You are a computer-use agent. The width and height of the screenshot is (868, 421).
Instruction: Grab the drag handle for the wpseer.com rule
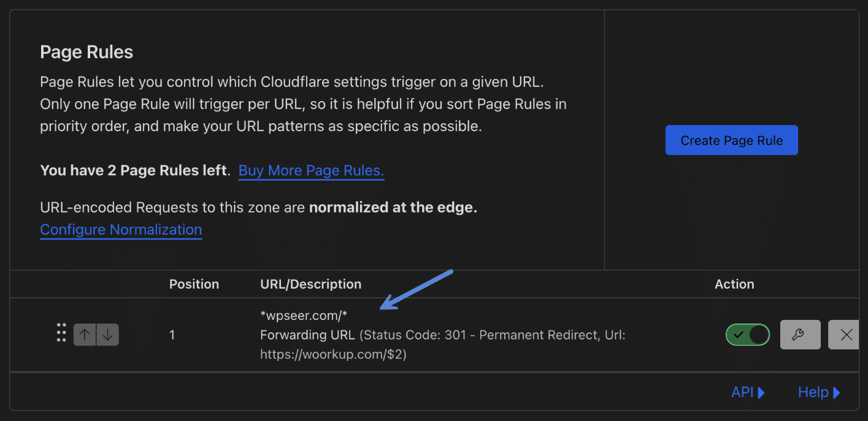[x=61, y=332]
